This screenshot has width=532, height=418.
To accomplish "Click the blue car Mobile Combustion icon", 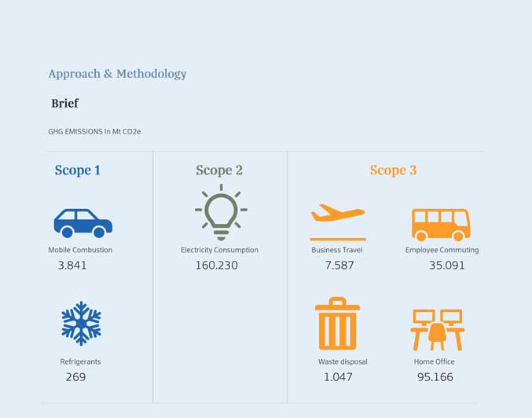I will coord(83,223).
